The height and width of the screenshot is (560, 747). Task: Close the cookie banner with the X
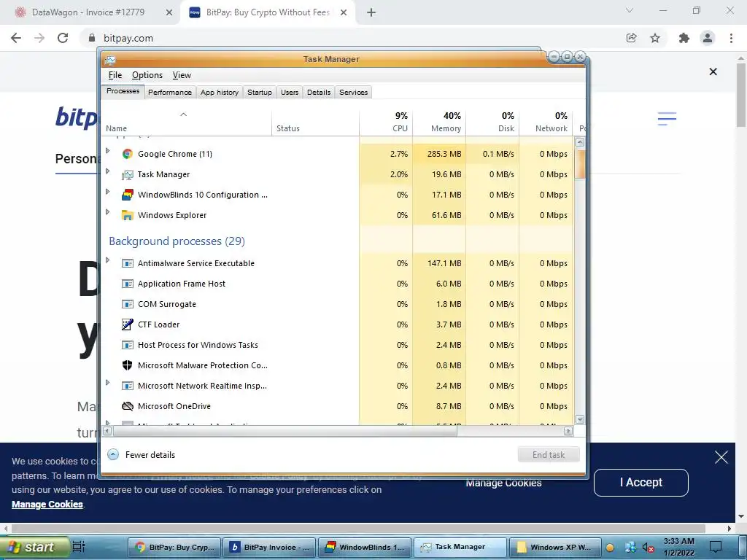pos(721,457)
